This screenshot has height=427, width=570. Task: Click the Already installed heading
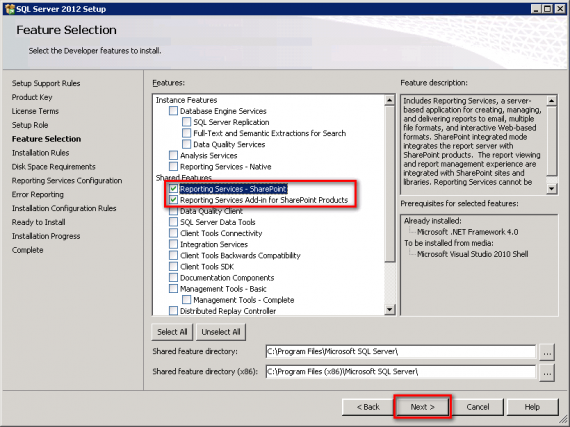tap(433, 221)
